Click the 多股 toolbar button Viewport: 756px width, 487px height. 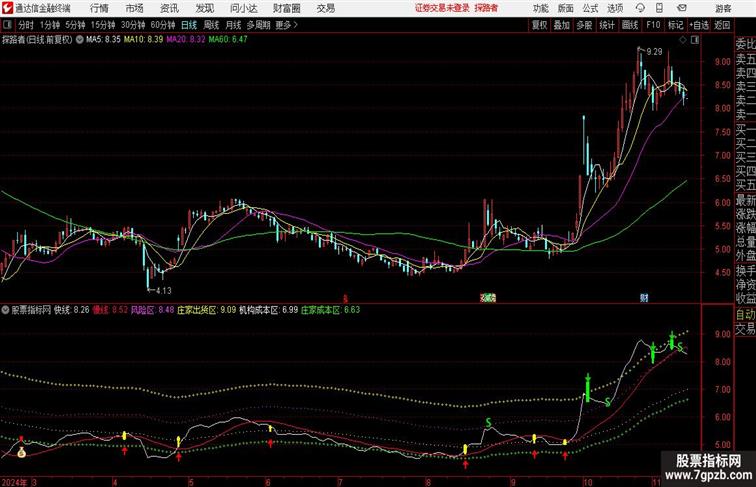click(584, 25)
